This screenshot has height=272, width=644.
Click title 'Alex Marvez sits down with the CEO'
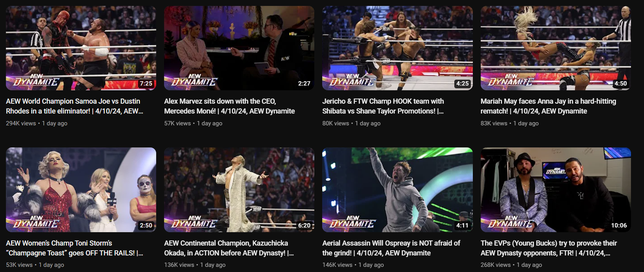coord(230,106)
